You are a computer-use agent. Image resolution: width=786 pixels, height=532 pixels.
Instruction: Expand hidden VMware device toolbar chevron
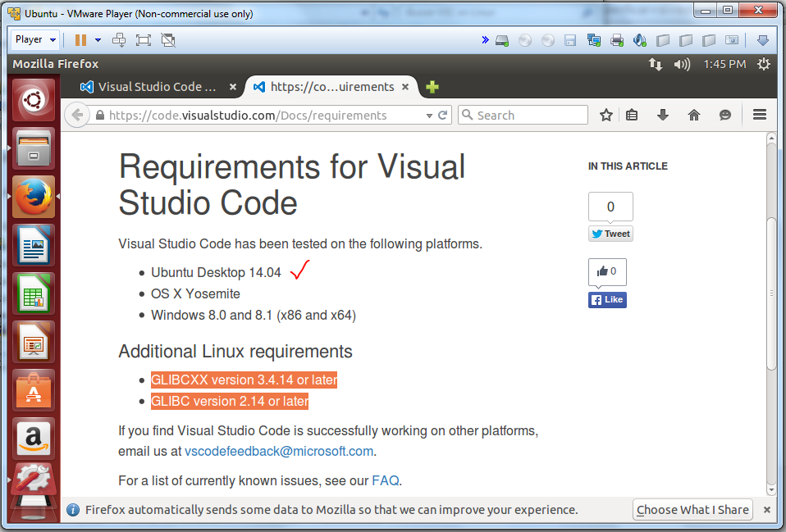click(x=485, y=39)
